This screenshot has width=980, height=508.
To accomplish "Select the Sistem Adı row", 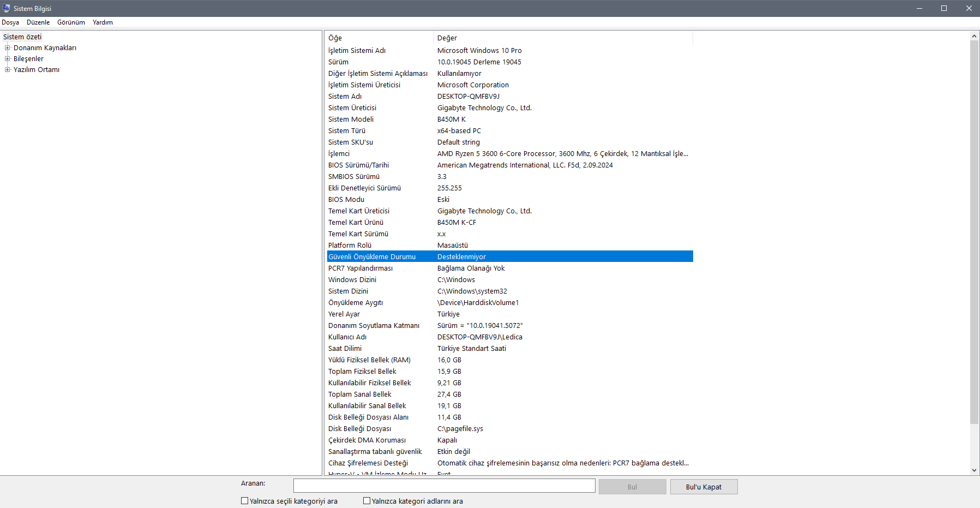I will pos(510,97).
